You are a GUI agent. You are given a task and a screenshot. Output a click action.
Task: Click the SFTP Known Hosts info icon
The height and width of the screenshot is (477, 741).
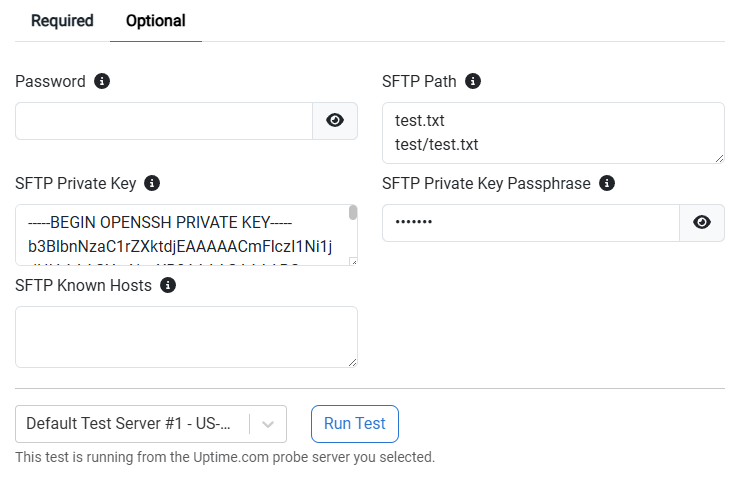(168, 286)
